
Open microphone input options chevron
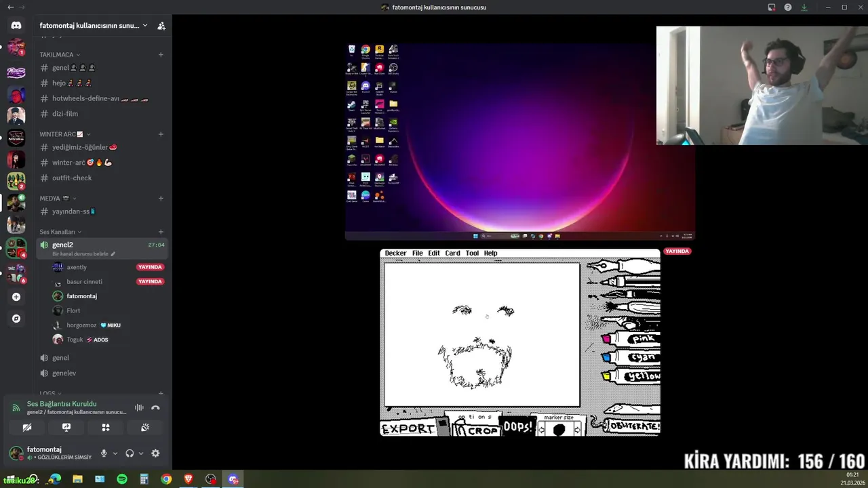(115, 453)
